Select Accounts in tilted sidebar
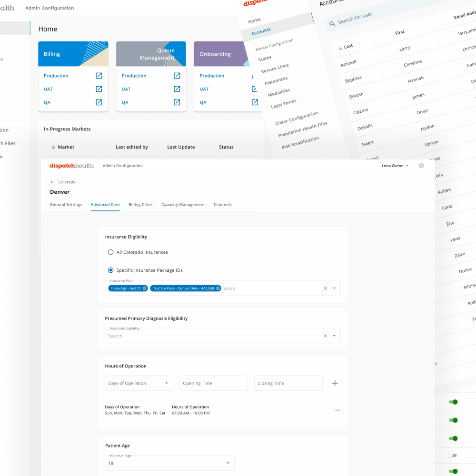Image resolution: width=476 pixels, height=476 pixels. 261,31
